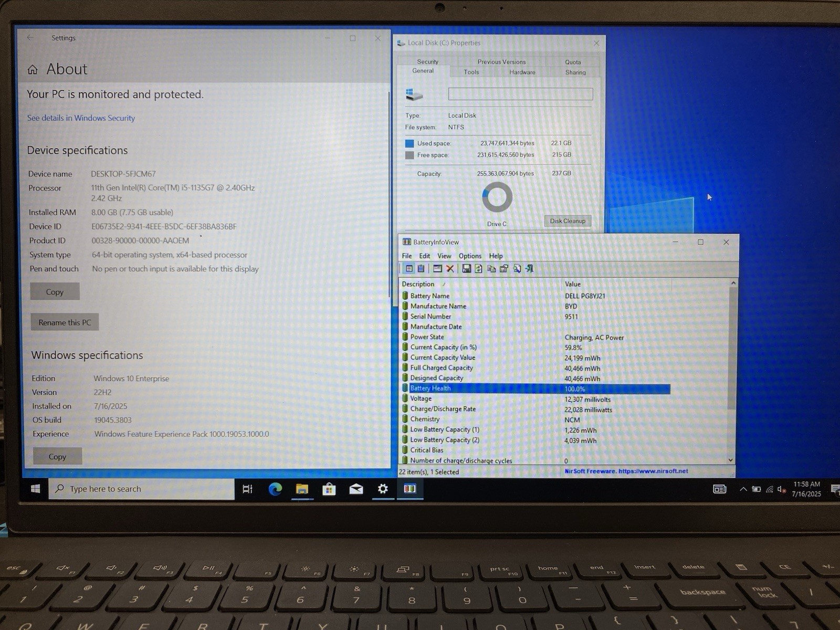Open Task View from the taskbar

[248, 489]
